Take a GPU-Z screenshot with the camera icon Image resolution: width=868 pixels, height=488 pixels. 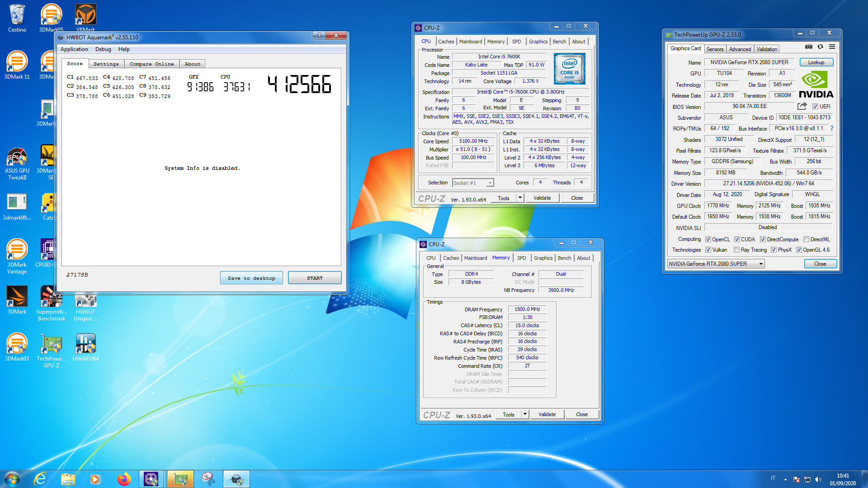[x=809, y=47]
